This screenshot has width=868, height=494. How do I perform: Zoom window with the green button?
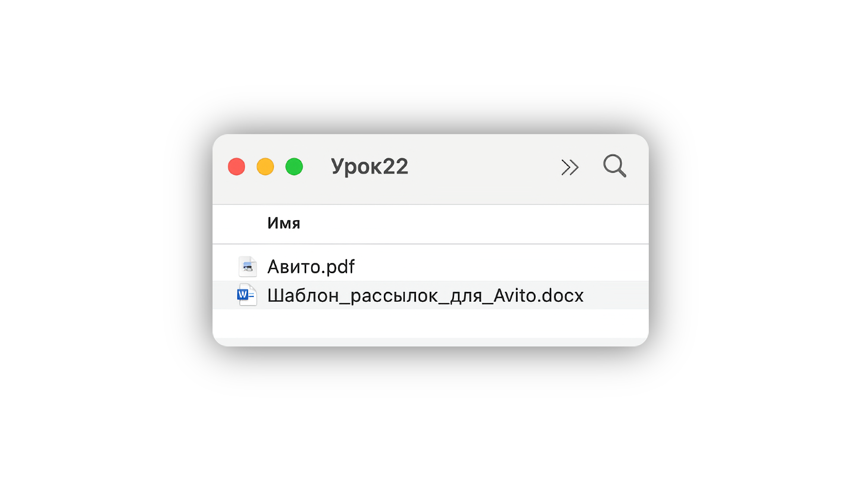294,167
